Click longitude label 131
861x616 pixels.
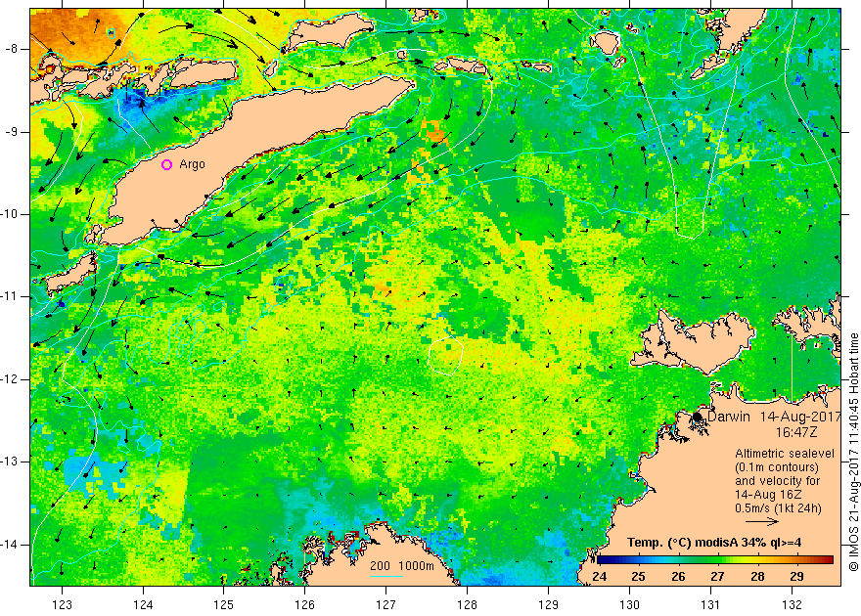tap(710, 605)
